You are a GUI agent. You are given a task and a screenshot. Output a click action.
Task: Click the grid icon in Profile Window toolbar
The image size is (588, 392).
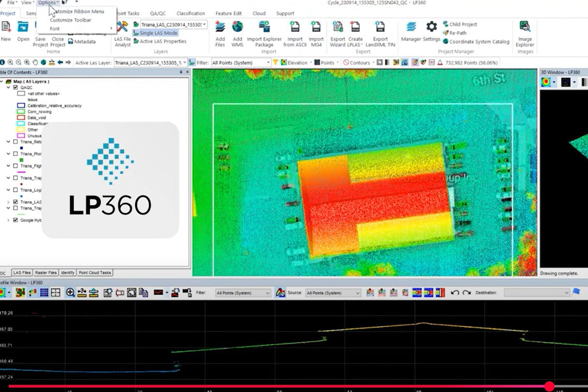click(44, 293)
